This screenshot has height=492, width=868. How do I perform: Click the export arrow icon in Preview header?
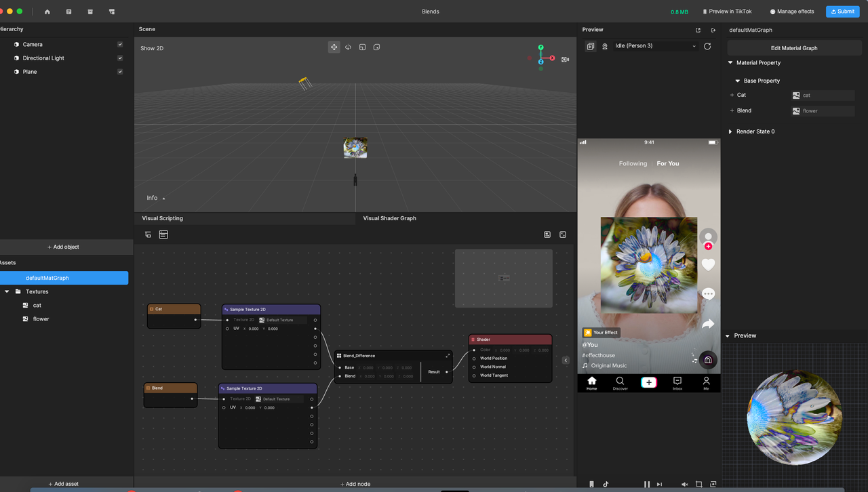coord(713,30)
